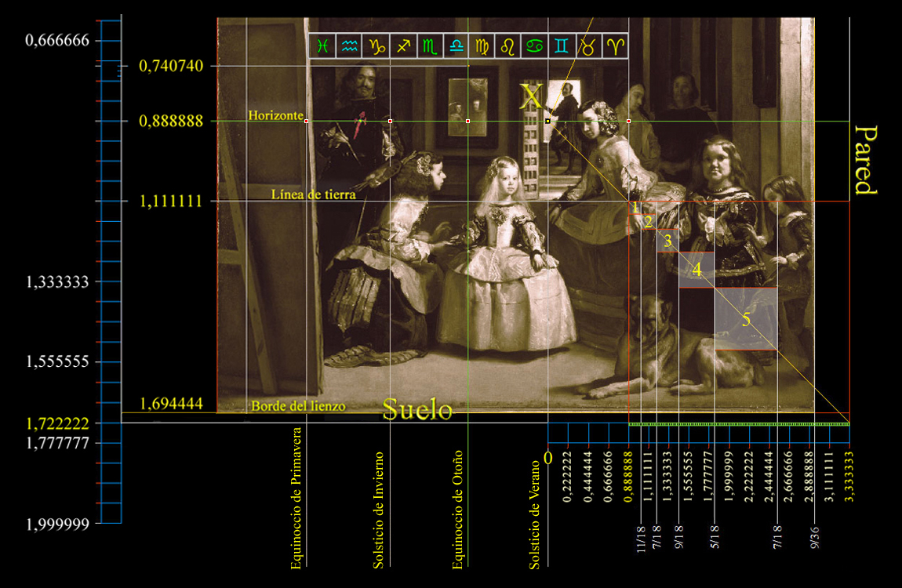Select the Equinoccio de Primavera label
The image size is (902, 588).
click(x=296, y=499)
